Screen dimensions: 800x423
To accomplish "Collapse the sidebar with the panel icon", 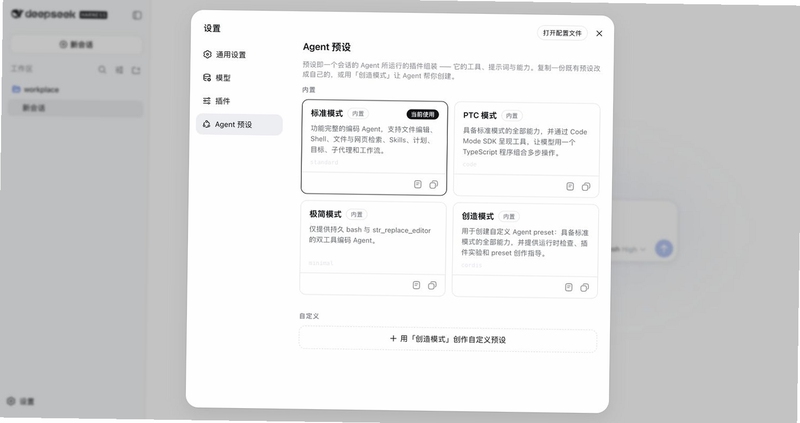I will tap(137, 15).
